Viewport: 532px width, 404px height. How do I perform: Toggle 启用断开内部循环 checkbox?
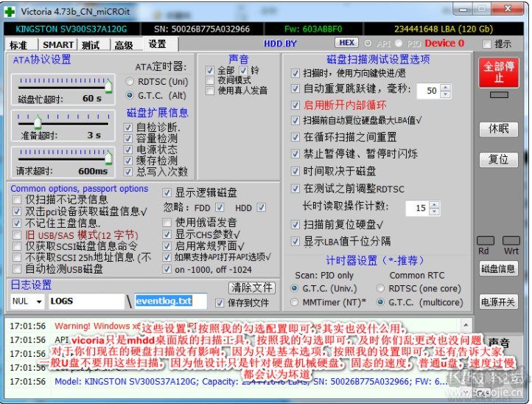tap(295, 105)
